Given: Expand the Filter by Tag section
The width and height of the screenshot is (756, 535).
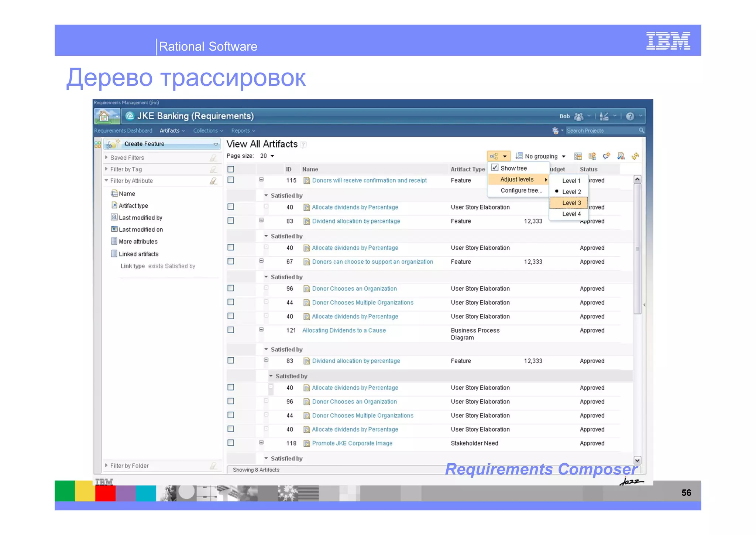Looking at the screenshot, I should tap(106, 169).
